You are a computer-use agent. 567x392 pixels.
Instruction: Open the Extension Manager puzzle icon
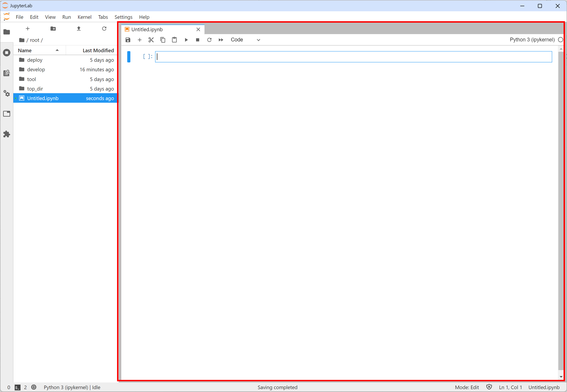(7, 134)
